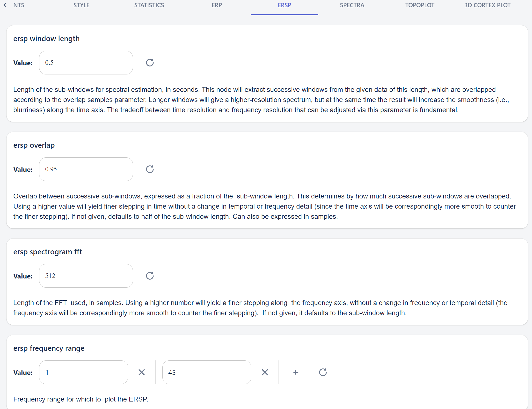This screenshot has width=532, height=409.
Task: Select the ERSP tab
Action: (284, 5)
